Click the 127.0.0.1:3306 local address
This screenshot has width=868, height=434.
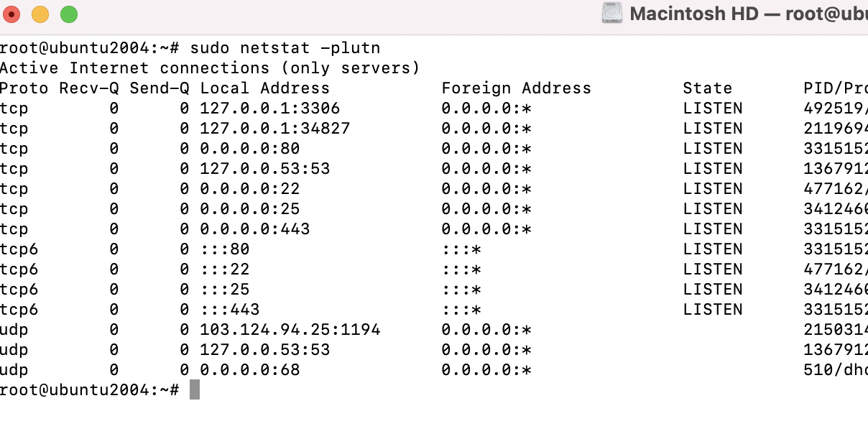click(x=270, y=108)
